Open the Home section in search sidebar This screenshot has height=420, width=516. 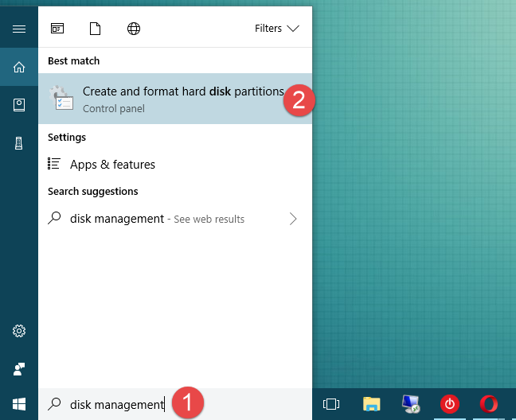coord(19,67)
